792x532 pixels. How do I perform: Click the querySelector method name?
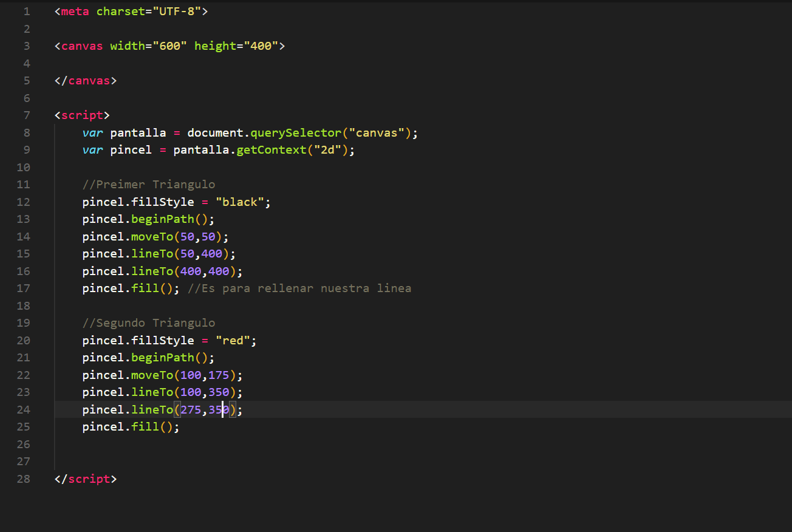pyautogui.click(x=296, y=132)
